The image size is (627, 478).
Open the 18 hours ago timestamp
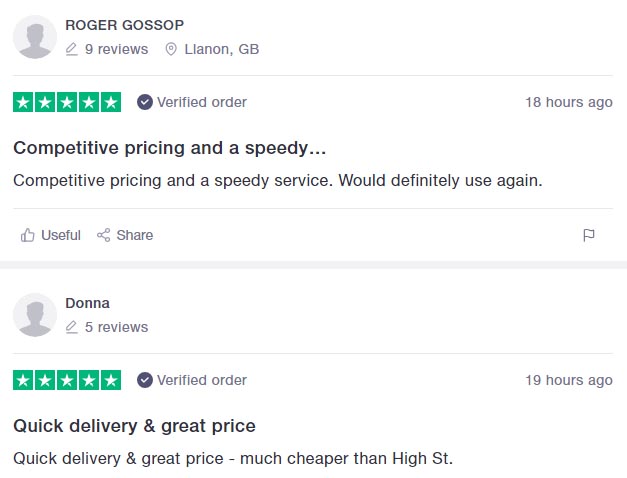569,102
